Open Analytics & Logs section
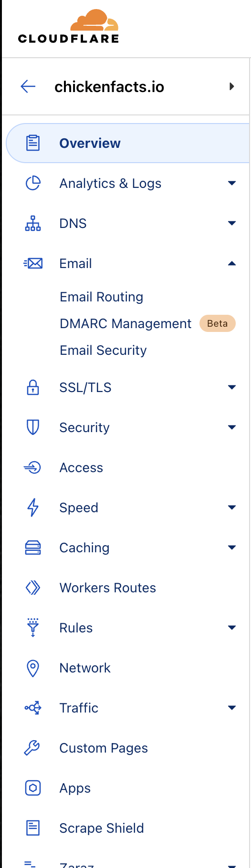251x868 pixels. (110, 183)
